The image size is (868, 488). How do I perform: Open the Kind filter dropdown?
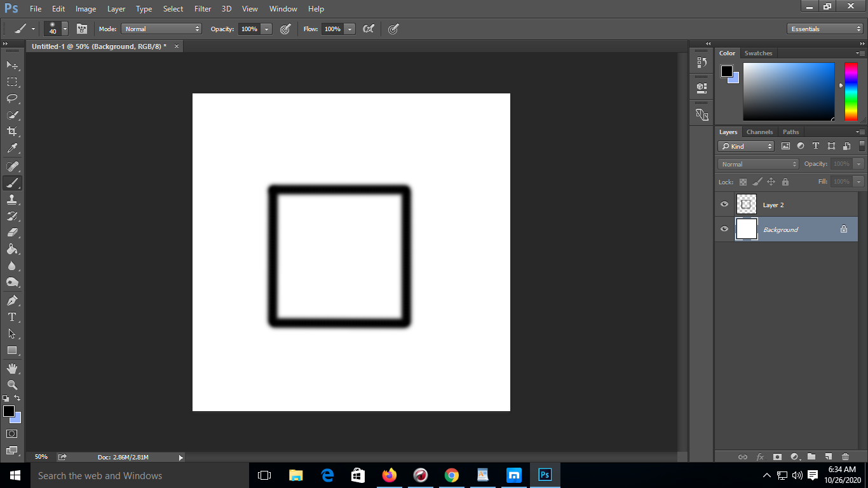746,146
